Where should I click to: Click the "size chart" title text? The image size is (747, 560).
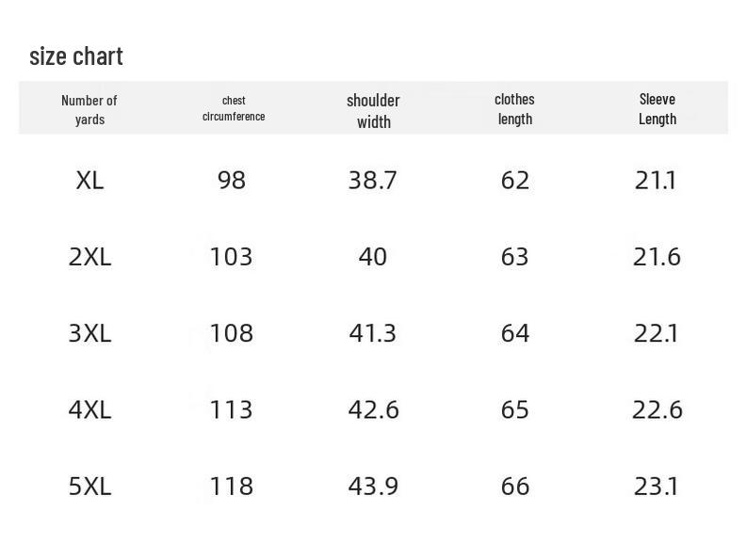click(x=76, y=56)
